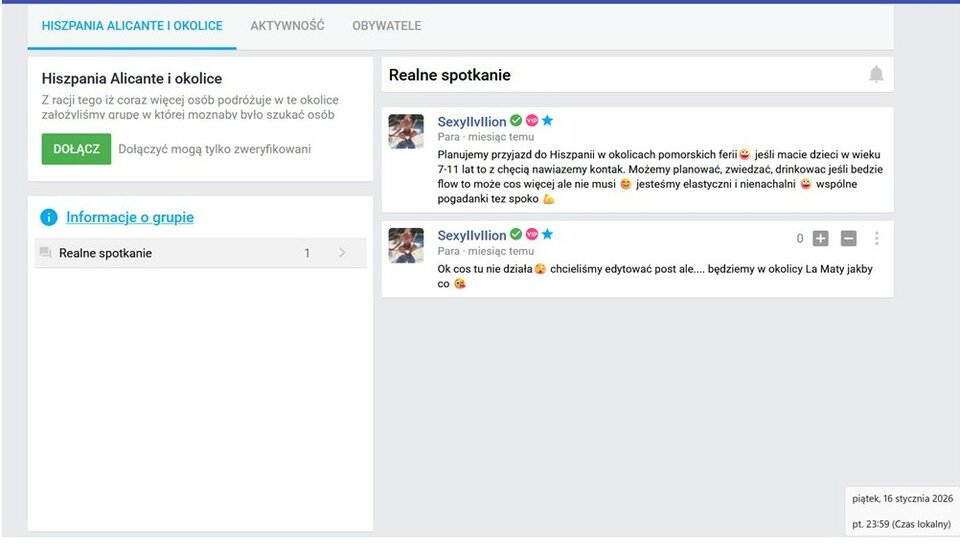Viewport: 960px width, 544px height.
Task: Click the pink VIP badge on second post
Action: tap(532, 234)
